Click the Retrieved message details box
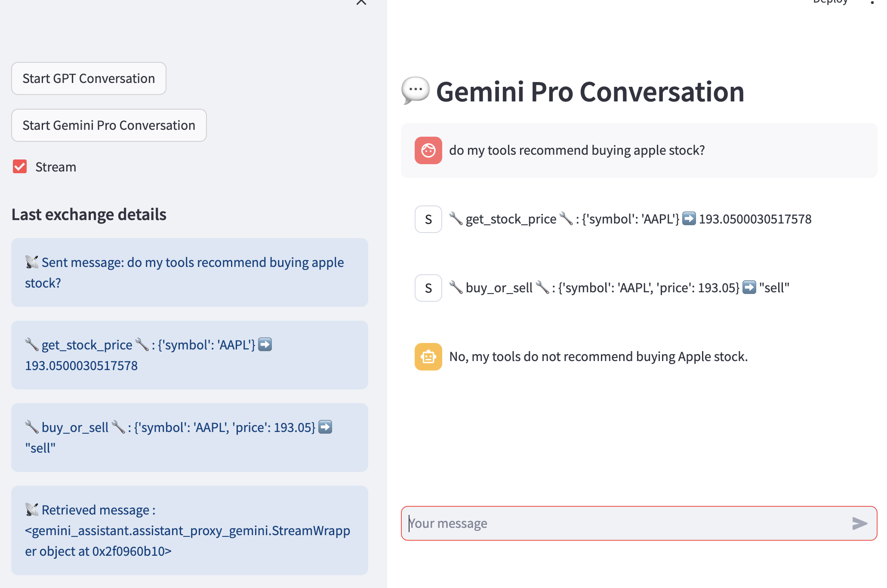This screenshot has width=887, height=588. point(190,530)
